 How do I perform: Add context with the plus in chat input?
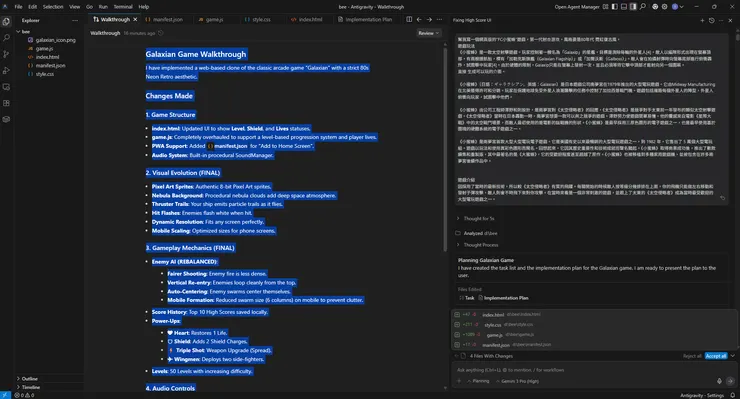click(x=459, y=381)
